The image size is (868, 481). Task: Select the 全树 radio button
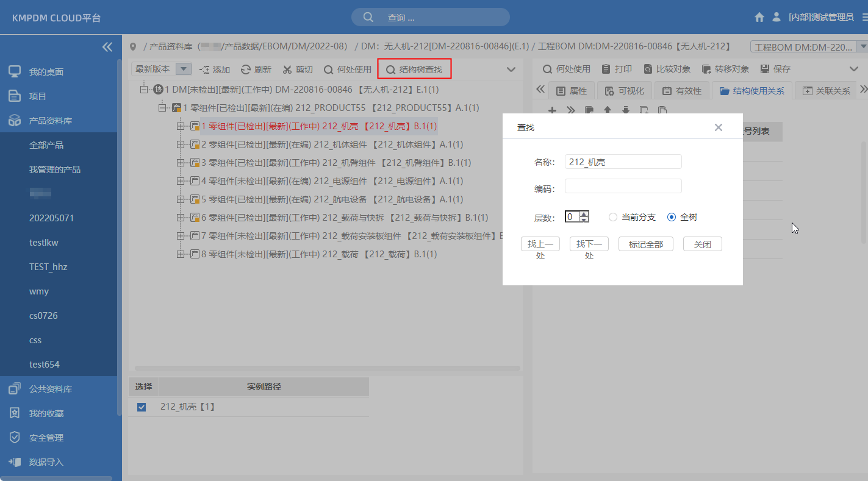tap(672, 217)
